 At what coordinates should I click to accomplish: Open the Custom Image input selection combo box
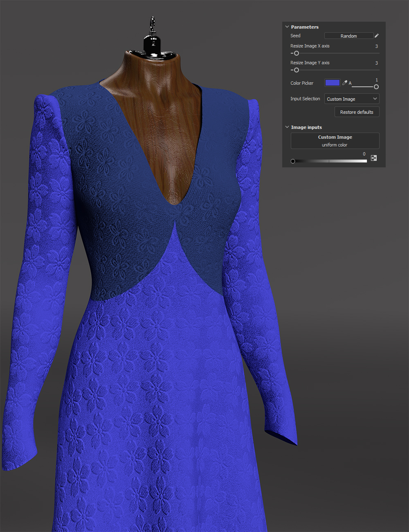(352, 98)
